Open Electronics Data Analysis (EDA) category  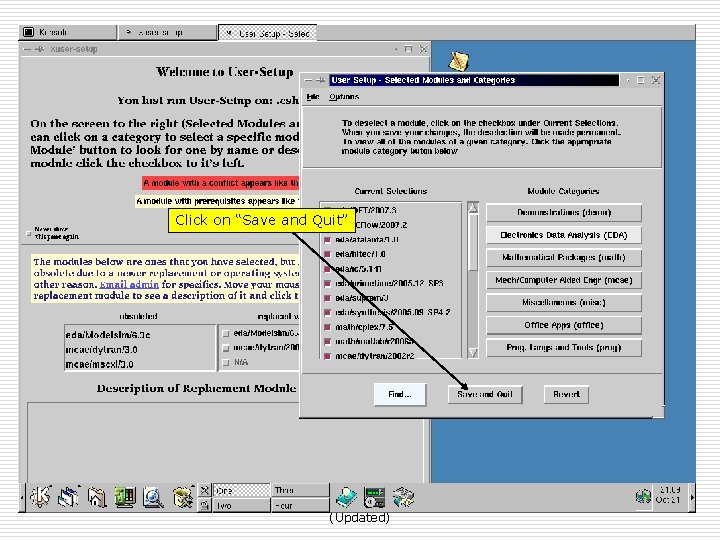(x=564, y=235)
